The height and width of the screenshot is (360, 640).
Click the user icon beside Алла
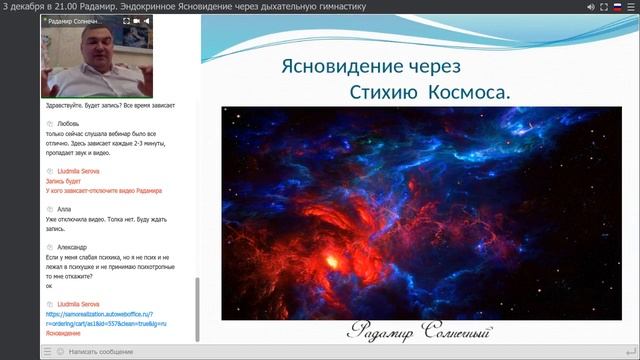pos(50,209)
